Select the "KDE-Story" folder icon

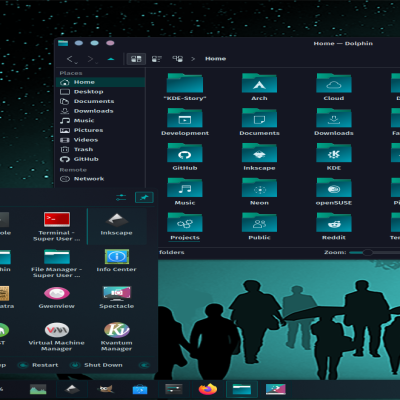(185, 83)
